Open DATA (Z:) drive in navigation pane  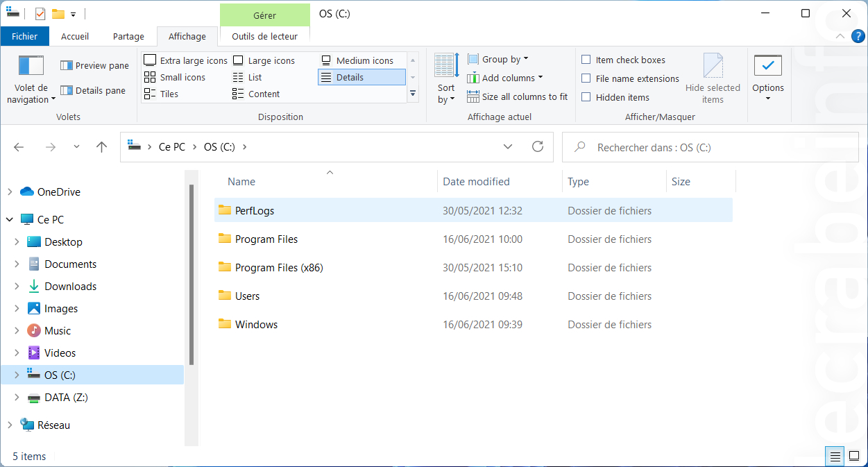pos(66,398)
